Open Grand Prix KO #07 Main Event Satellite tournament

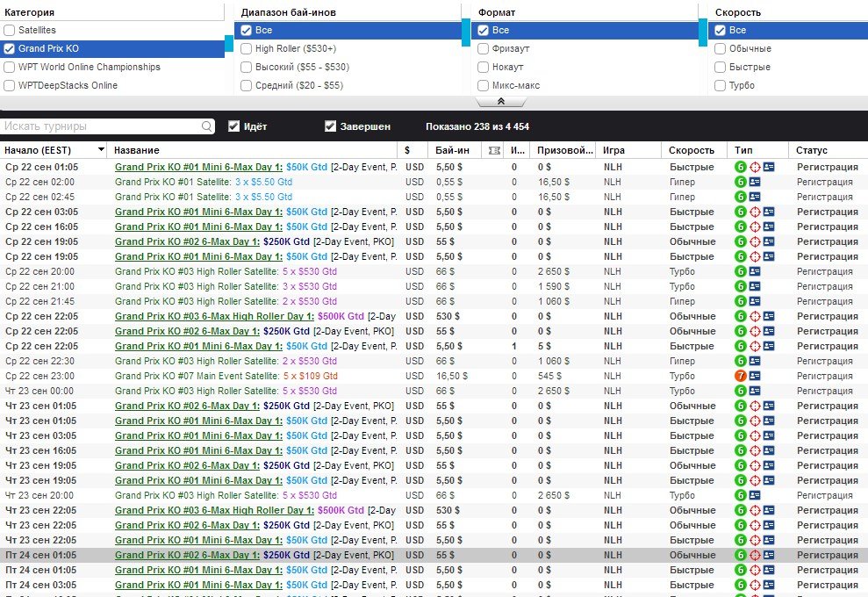pos(197,376)
